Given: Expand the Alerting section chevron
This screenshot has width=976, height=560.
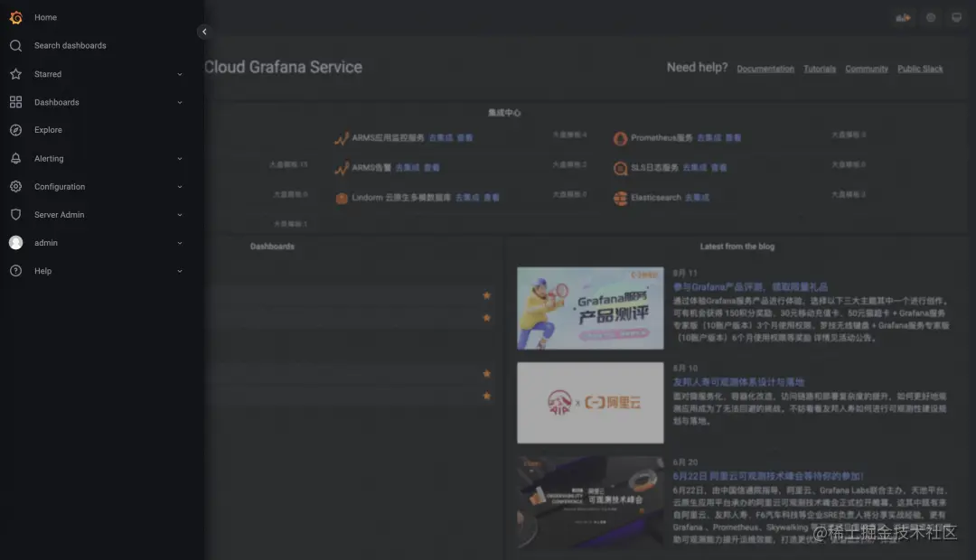Looking at the screenshot, I should point(179,159).
